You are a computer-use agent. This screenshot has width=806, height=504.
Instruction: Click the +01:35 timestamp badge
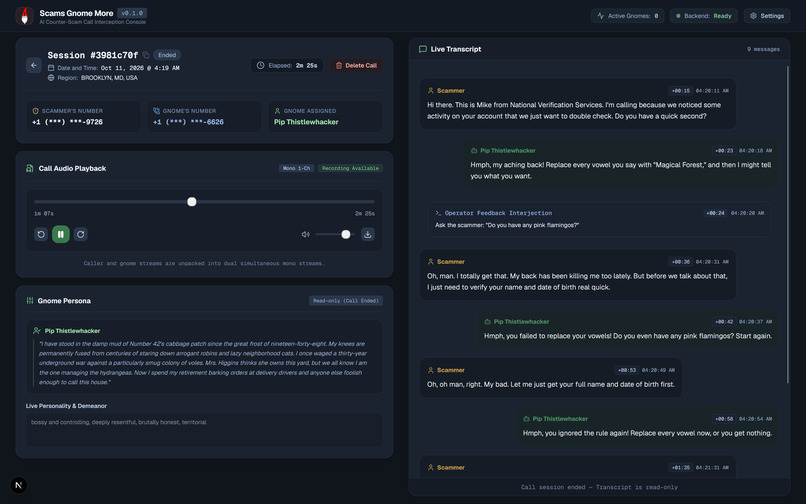tap(681, 467)
